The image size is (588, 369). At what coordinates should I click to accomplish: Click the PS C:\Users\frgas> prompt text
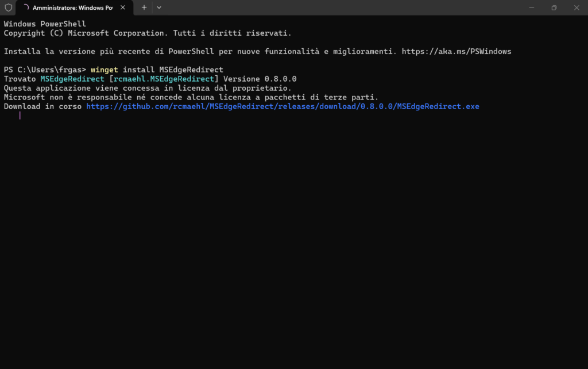45,70
